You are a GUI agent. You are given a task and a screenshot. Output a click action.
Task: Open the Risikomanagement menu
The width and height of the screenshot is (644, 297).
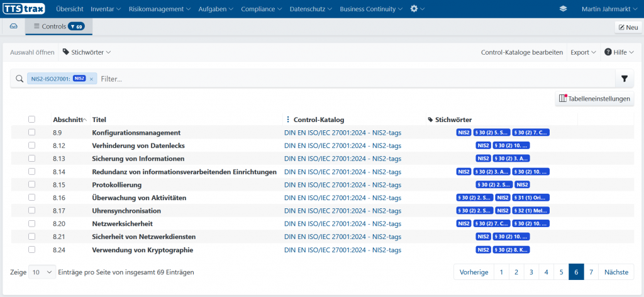point(160,9)
